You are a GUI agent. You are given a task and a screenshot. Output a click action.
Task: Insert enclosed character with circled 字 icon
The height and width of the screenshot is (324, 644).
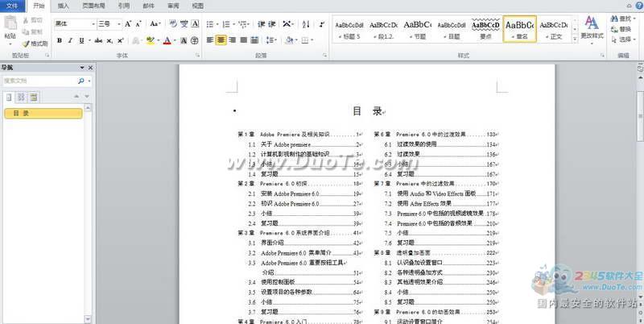[x=195, y=41]
